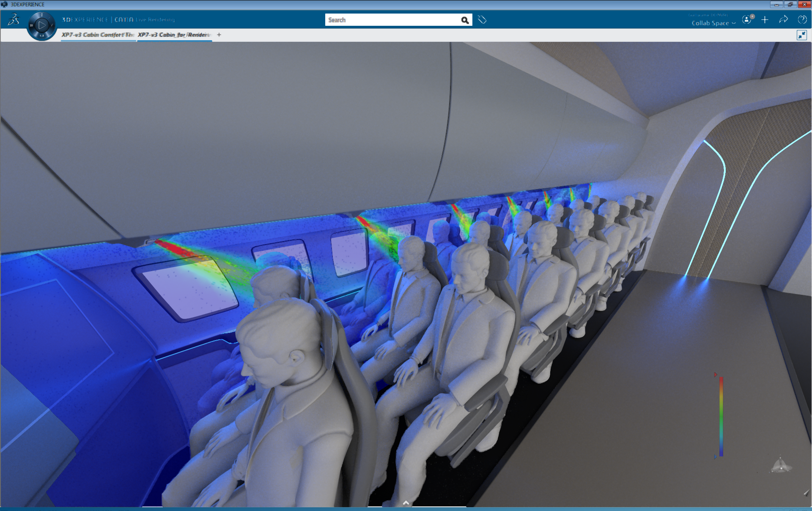The height and width of the screenshot is (511, 812).
Task: Add a new tab with plus
Action: [219, 35]
